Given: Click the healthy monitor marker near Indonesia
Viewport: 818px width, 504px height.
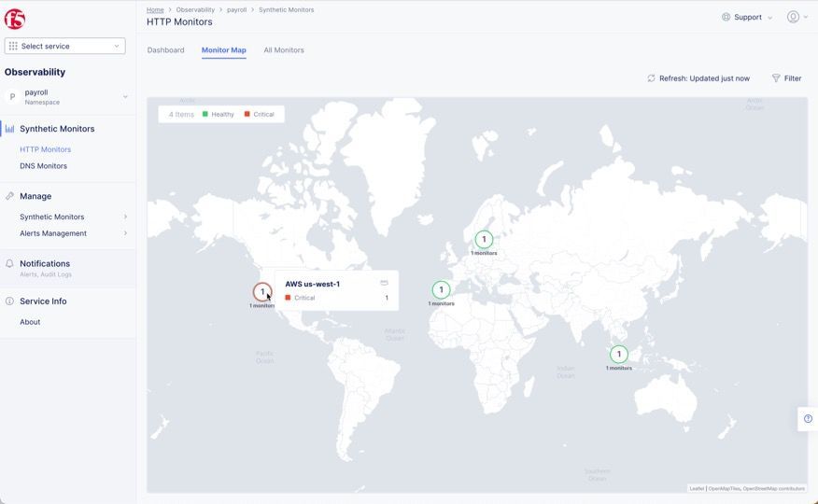Looking at the screenshot, I should tap(619, 355).
